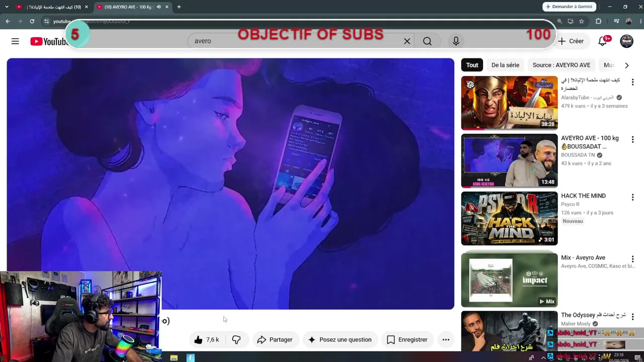Visit the Maher Mosly channel name
Viewport: 644px width, 362px height.
pyautogui.click(x=576, y=324)
